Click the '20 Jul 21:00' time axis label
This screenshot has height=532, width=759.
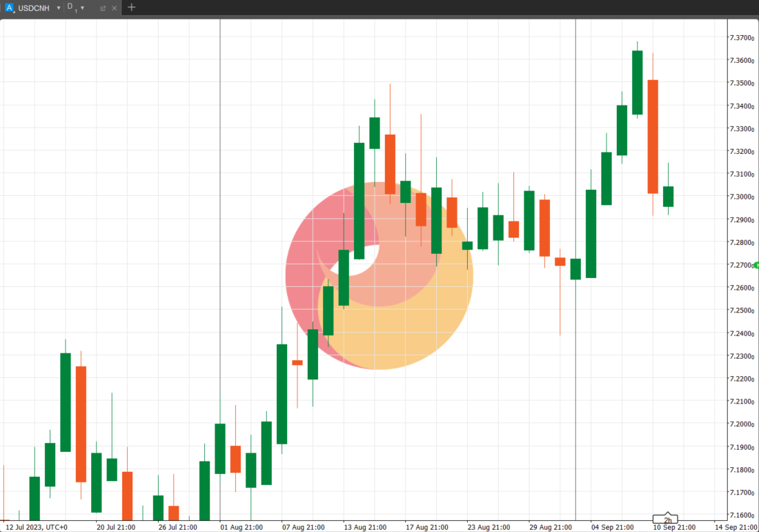pyautogui.click(x=116, y=527)
